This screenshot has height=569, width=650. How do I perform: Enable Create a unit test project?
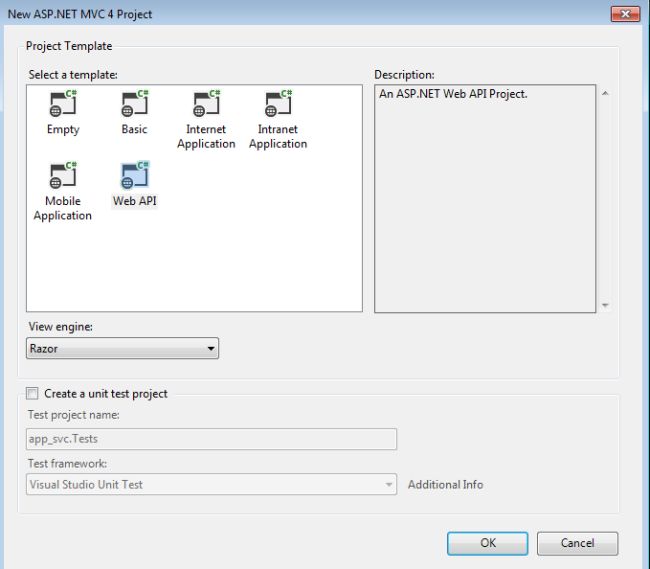(34, 394)
